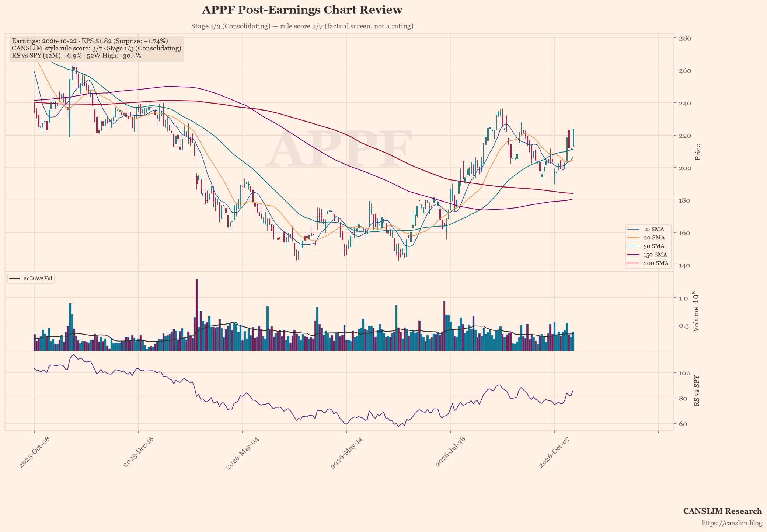Select the '150 SMA' legend entry
Viewport: 767px width, 532px height.
coord(648,255)
